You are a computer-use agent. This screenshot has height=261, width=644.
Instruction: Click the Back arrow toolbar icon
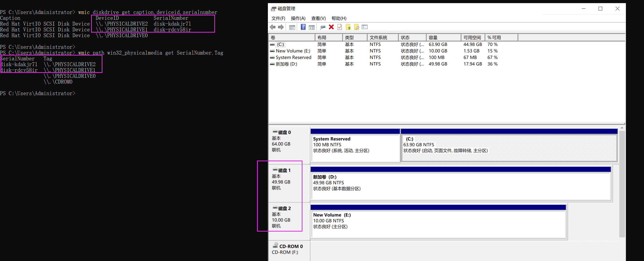coord(272,27)
